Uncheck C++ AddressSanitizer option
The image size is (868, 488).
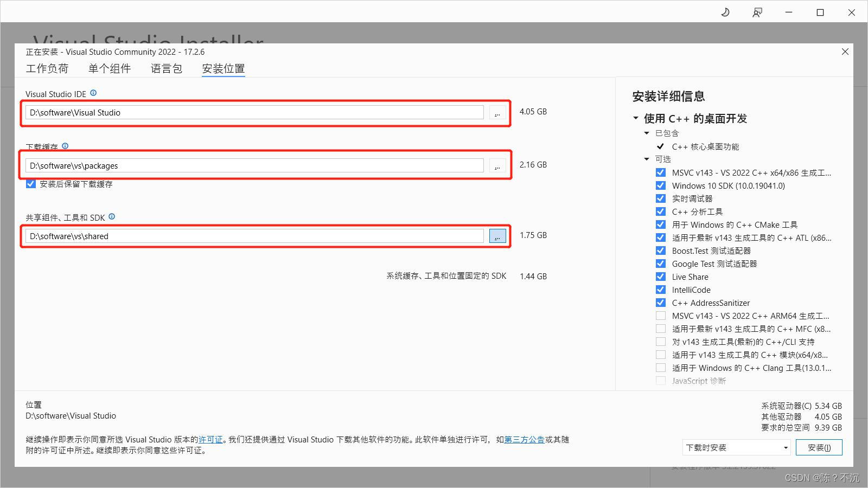click(x=660, y=303)
